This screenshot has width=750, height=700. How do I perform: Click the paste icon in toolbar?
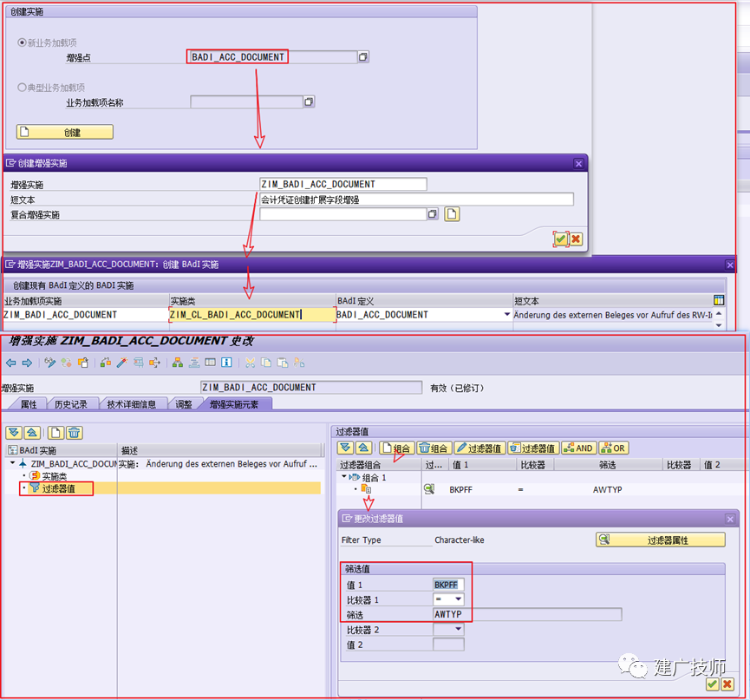click(283, 363)
